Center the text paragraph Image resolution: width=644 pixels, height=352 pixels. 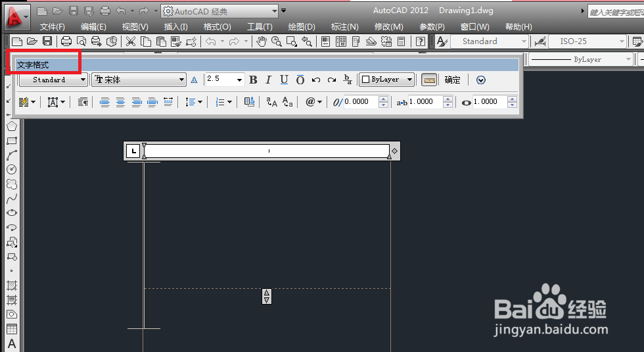tap(120, 102)
